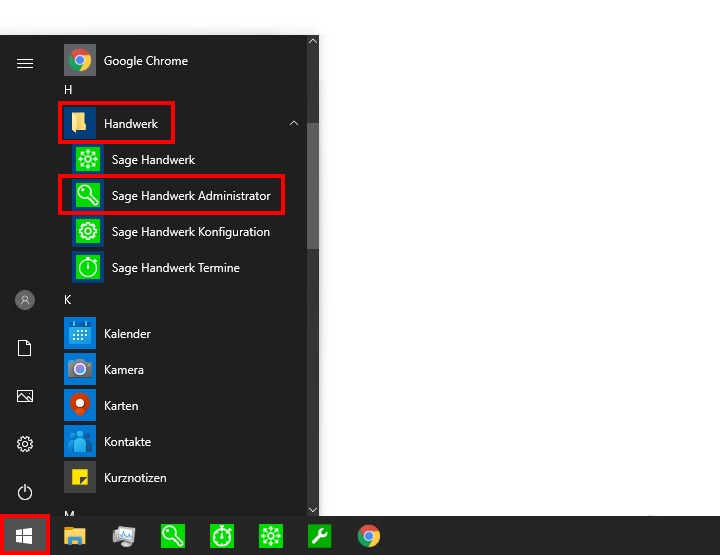Launch the Kamera app
This screenshot has width=720, height=555.
(123, 370)
